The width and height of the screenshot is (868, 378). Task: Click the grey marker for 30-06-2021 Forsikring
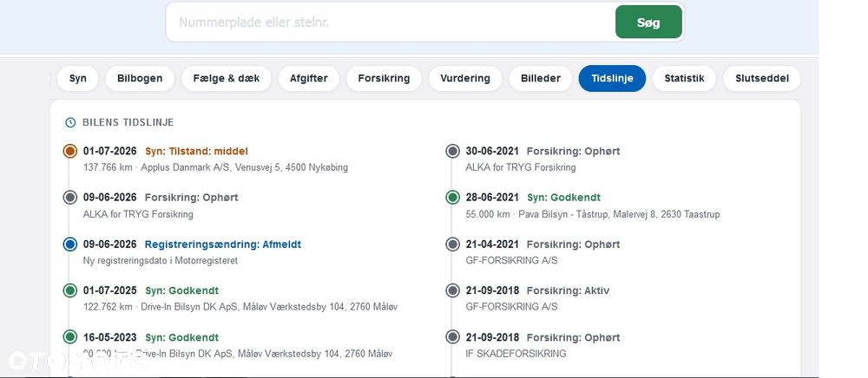pos(453,151)
